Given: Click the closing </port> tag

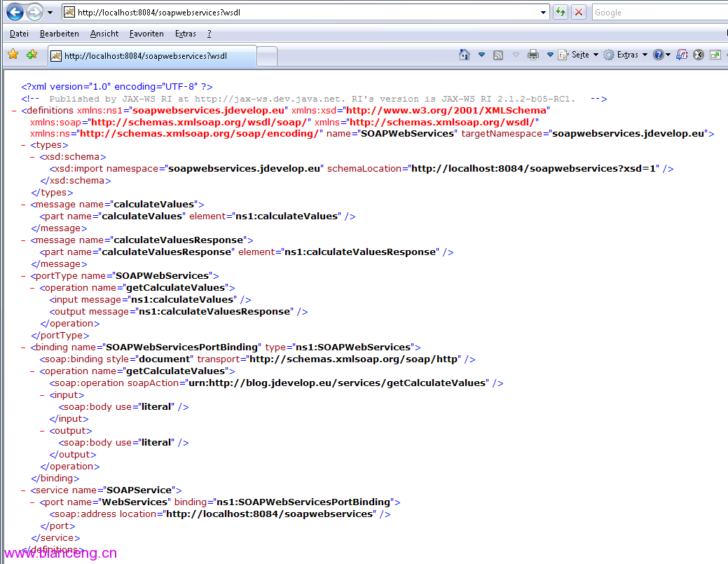Looking at the screenshot, I should click(x=57, y=526).
